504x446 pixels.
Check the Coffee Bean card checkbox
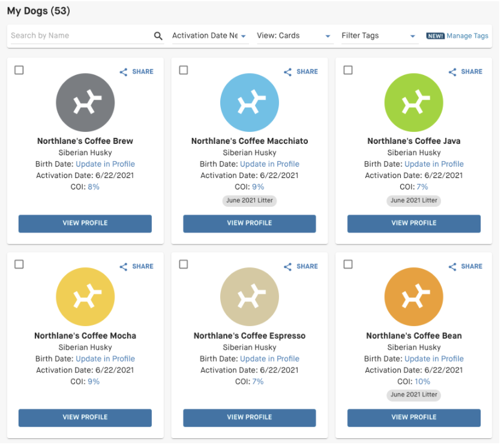pyautogui.click(x=348, y=264)
